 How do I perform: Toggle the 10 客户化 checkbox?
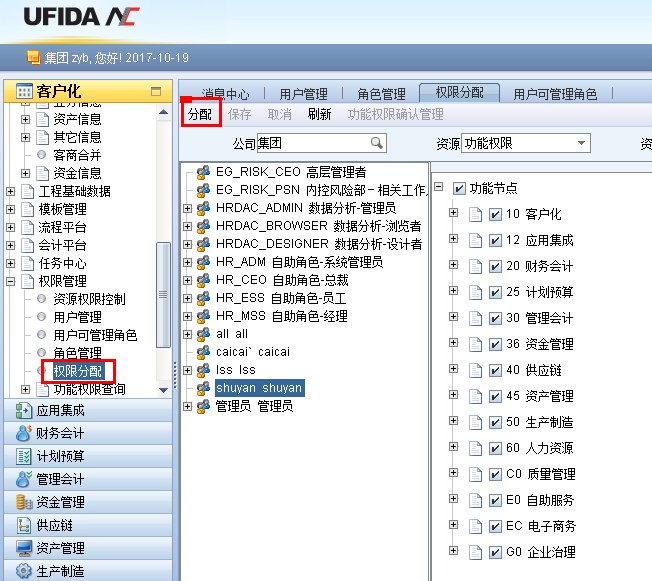[x=495, y=215]
